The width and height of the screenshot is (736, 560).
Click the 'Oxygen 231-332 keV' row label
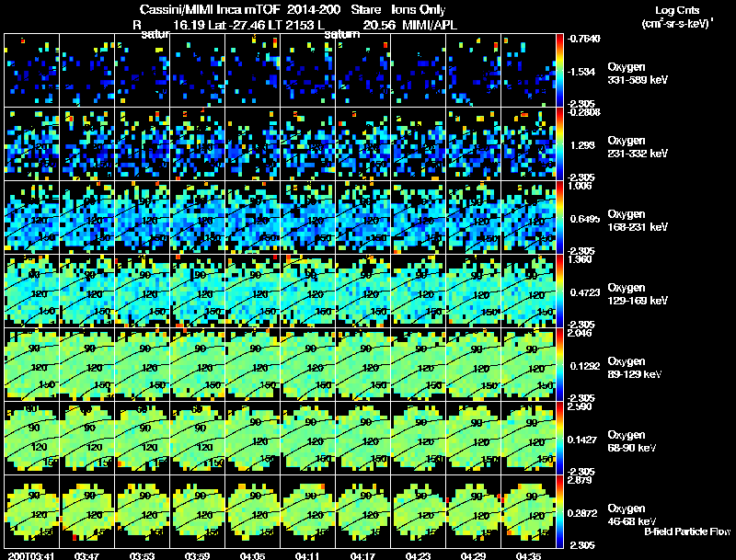coord(637,147)
